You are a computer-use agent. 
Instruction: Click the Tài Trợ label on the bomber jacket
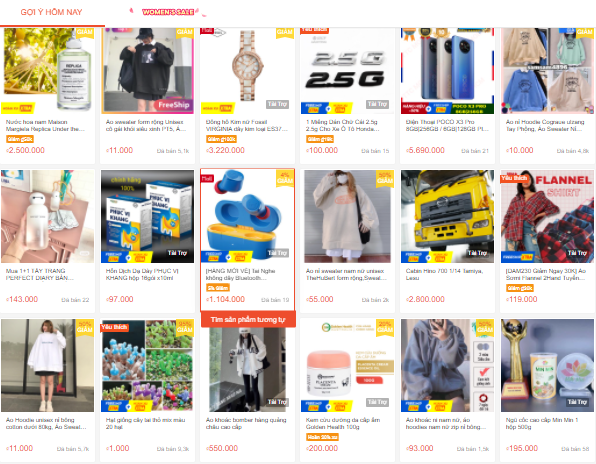(x=277, y=402)
